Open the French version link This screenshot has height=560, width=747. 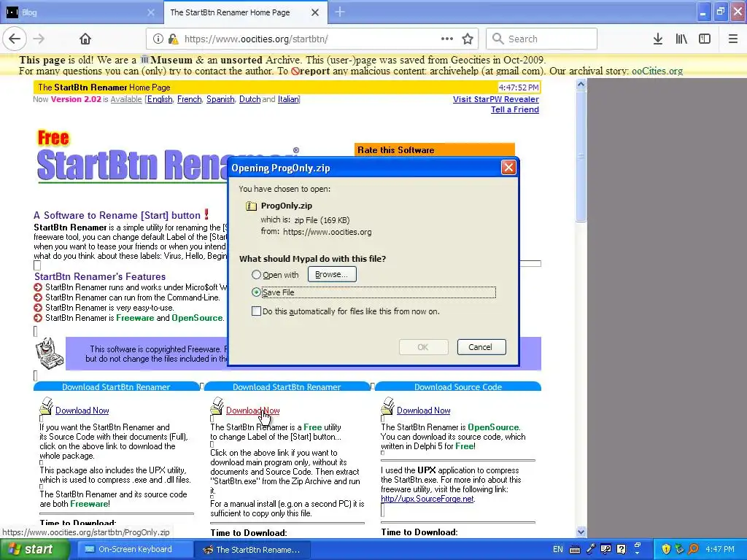190,99
